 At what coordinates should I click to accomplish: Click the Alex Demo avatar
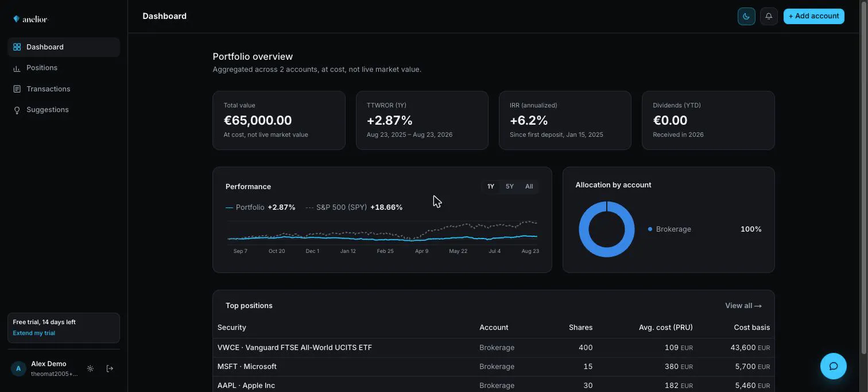click(18, 368)
